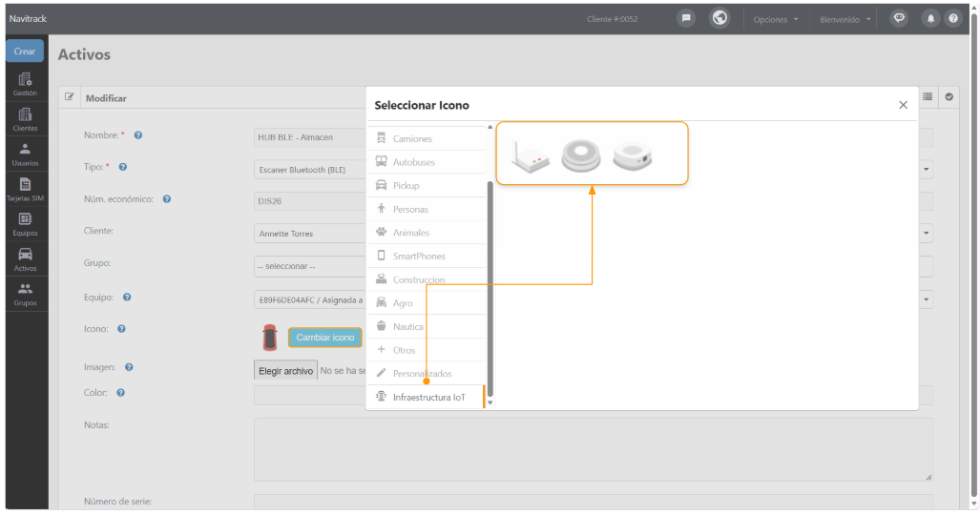Image resolution: width=980 pixels, height=515 pixels.
Task: Open the chat messages icon in header
Action: pyautogui.click(x=686, y=18)
